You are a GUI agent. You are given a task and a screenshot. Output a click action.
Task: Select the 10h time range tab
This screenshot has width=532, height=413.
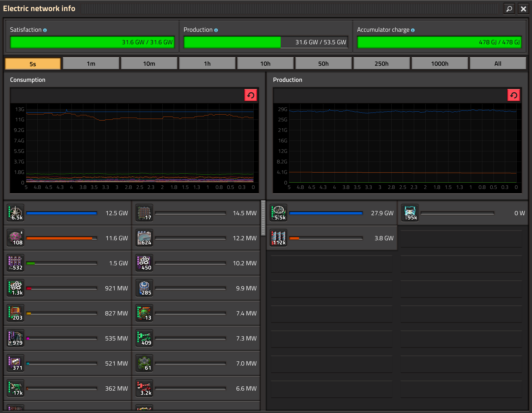click(265, 64)
